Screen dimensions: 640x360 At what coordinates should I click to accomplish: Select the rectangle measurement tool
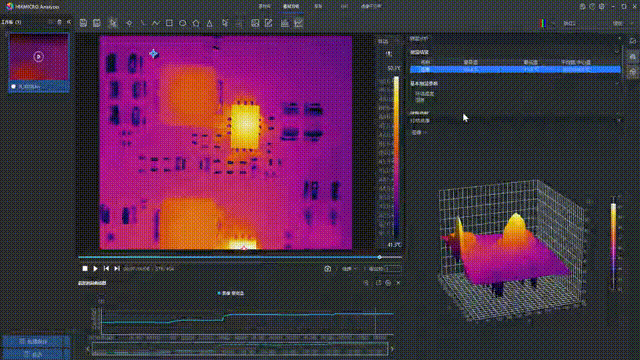click(x=169, y=23)
